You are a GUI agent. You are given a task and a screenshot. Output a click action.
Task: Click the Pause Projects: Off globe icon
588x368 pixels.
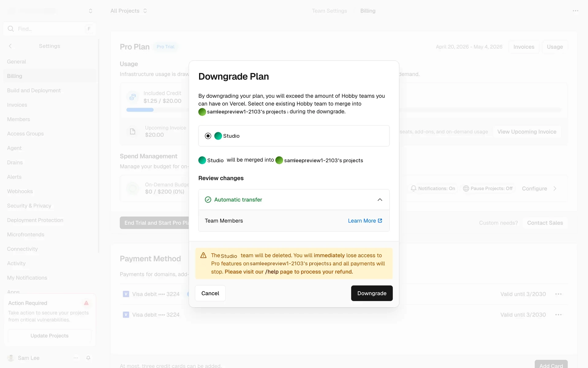click(x=466, y=189)
